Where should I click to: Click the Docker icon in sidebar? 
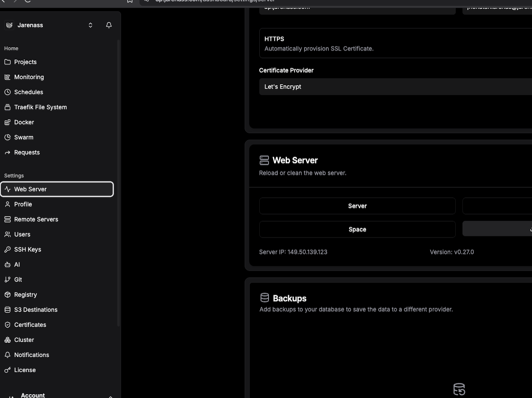point(8,122)
